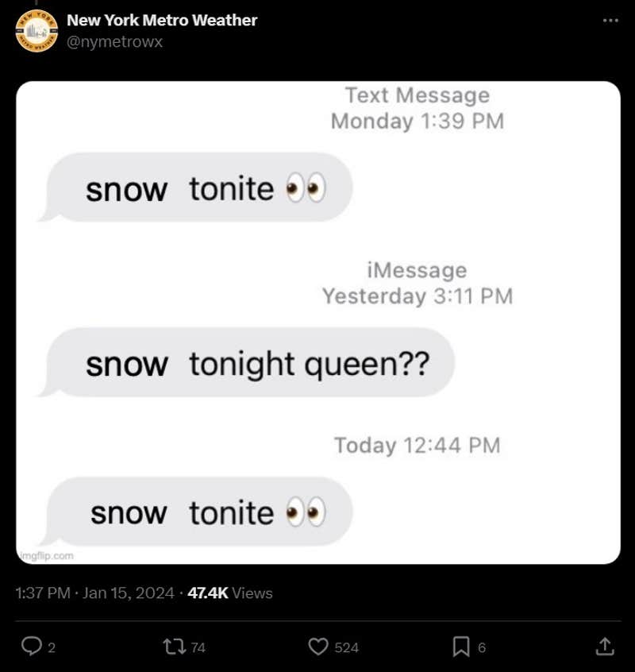The height and width of the screenshot is (672, 635).
Task: Open the share icon menu
Action: [x=604, y=647]
